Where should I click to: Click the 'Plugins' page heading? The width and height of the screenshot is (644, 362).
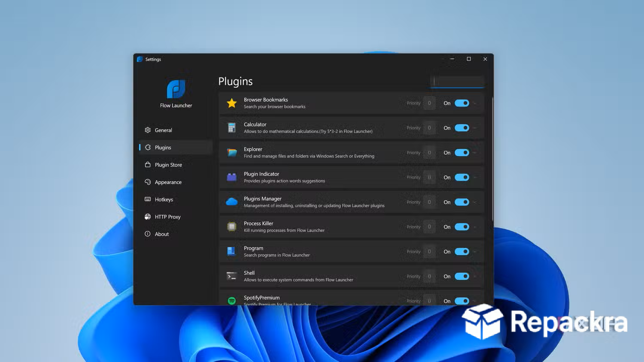(x=235, y=81)
